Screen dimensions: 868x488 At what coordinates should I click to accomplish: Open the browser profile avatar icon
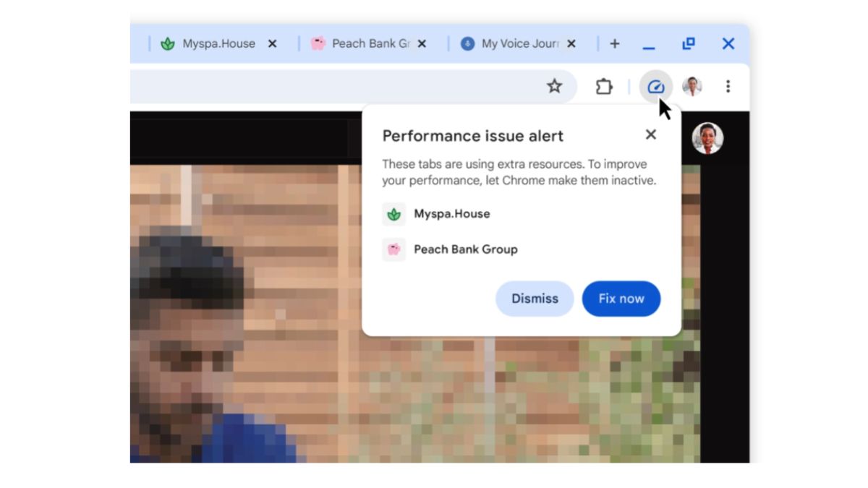click(695, 86)
